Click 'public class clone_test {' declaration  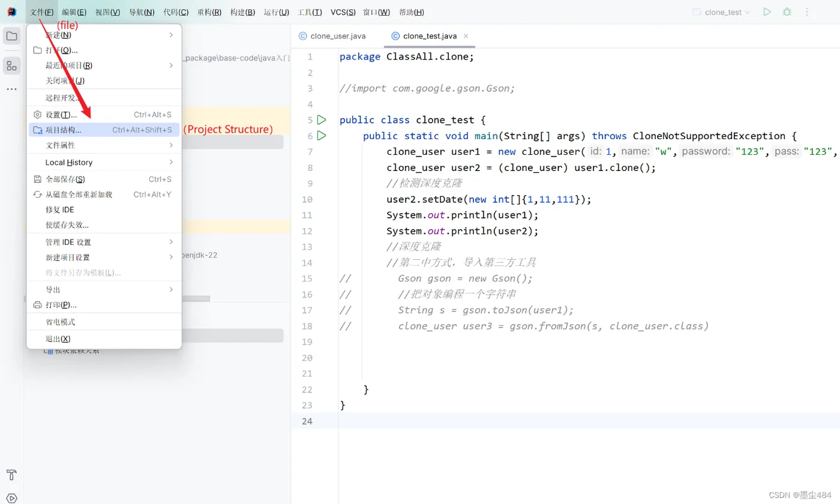tap(413, 120)
